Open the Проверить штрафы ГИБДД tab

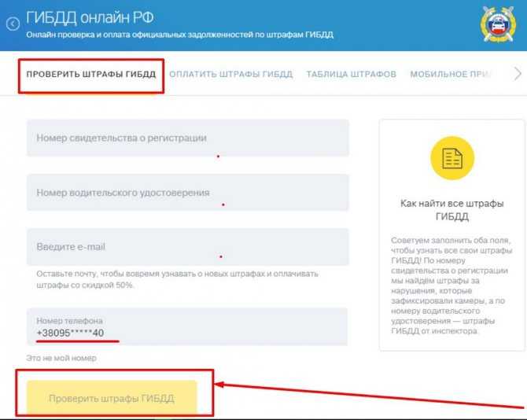pyautogui.click(x=91, y=74)
